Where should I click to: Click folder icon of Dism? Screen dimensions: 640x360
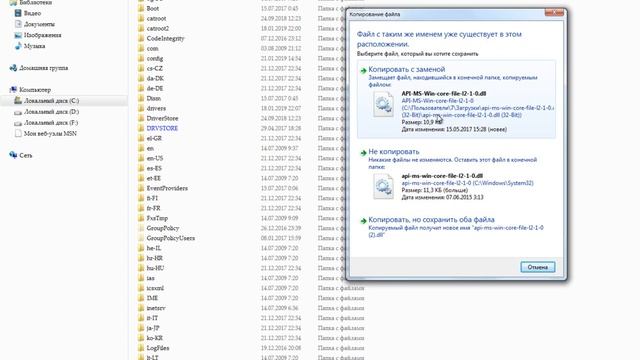click(x=141, y=98)
